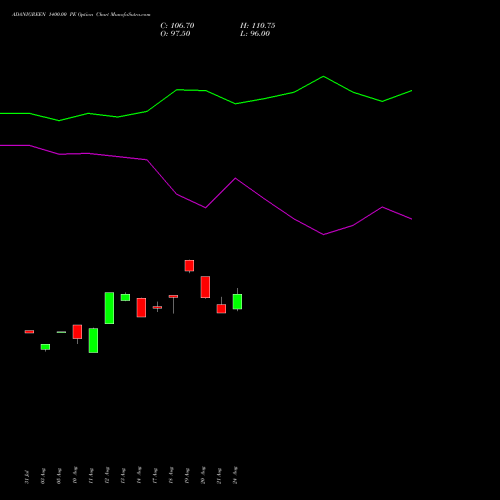Click the 11 Aug date label
Screen dimensions: 500x500
tap(91, 476)
